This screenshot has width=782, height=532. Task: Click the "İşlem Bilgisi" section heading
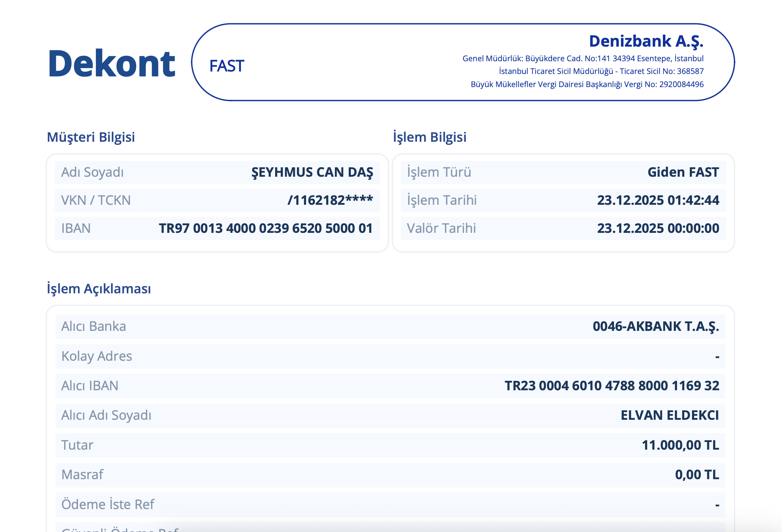[x=430, y=137]
